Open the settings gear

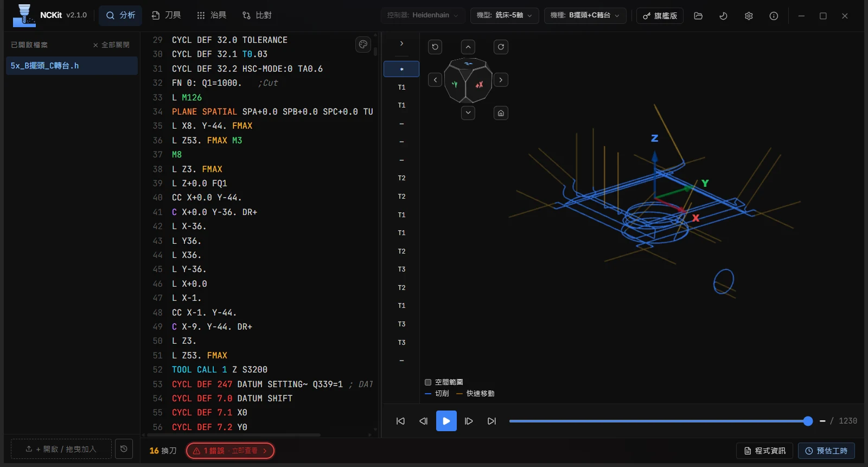749,16
